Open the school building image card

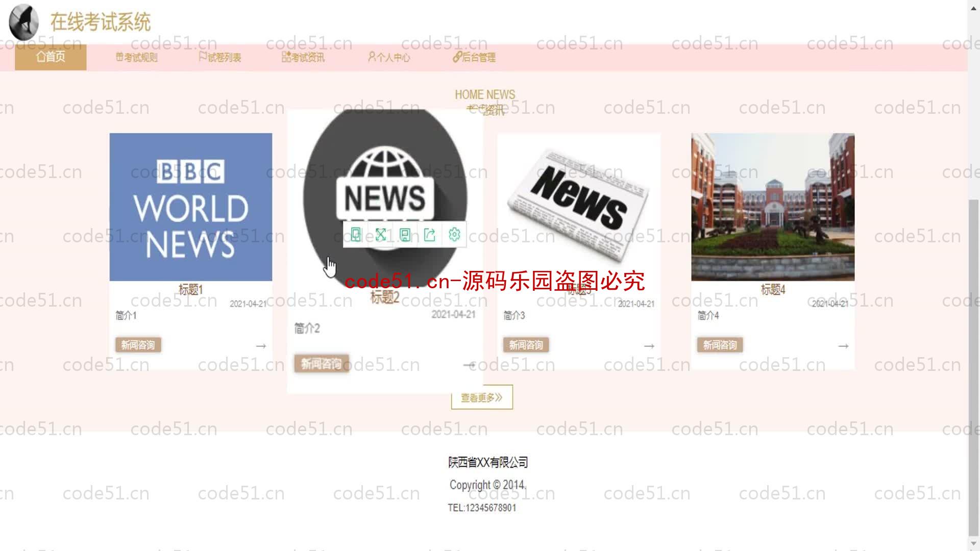click(x=773, y=207)
